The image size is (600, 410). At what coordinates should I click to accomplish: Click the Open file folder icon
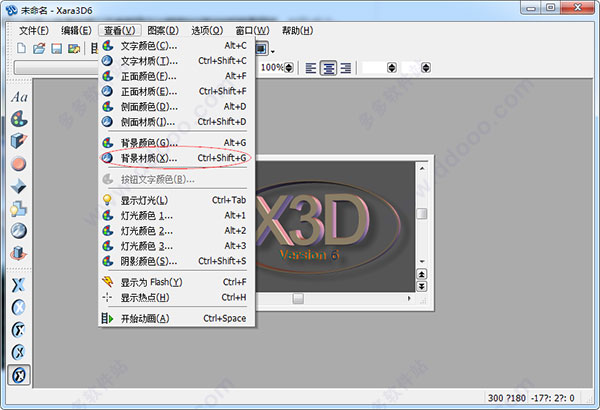(39, 48)
